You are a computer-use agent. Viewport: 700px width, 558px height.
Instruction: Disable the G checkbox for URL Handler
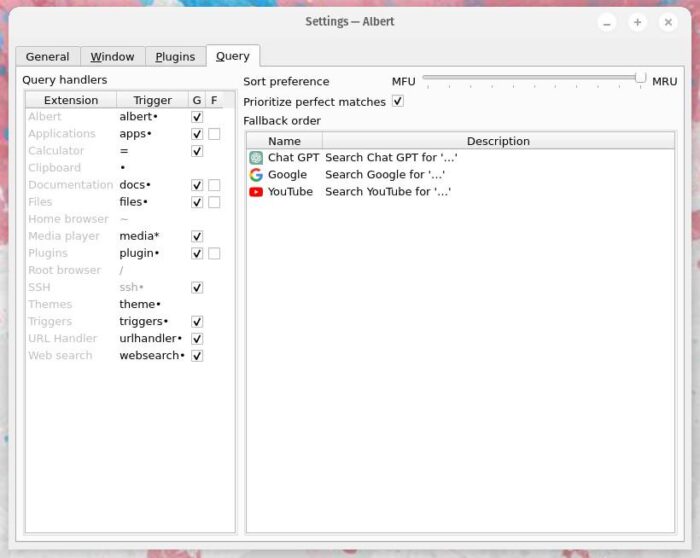pyautogui.click(x=197, y=338)
